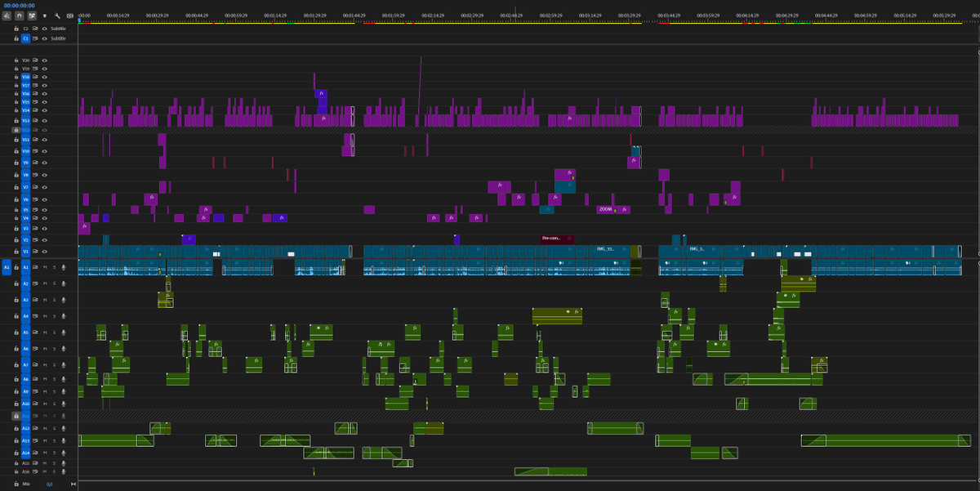The image size is (980, 491).
Task: Toggle target track V18 button
Action: (x=25, y=77)
